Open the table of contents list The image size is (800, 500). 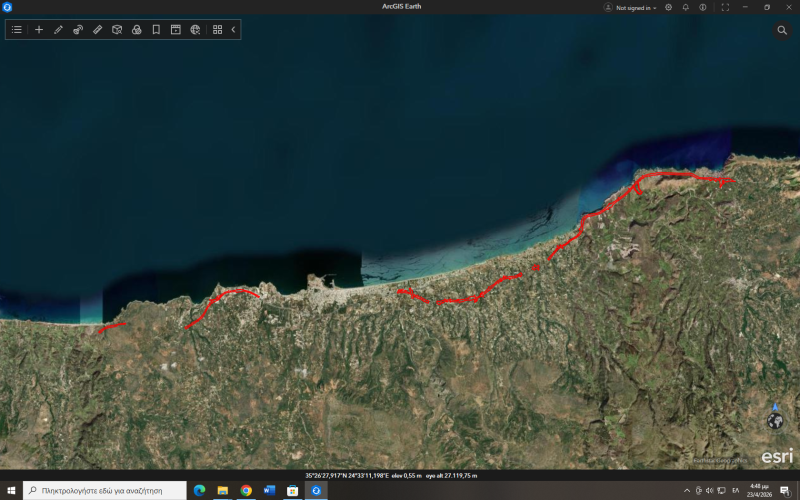pos(17,30)
